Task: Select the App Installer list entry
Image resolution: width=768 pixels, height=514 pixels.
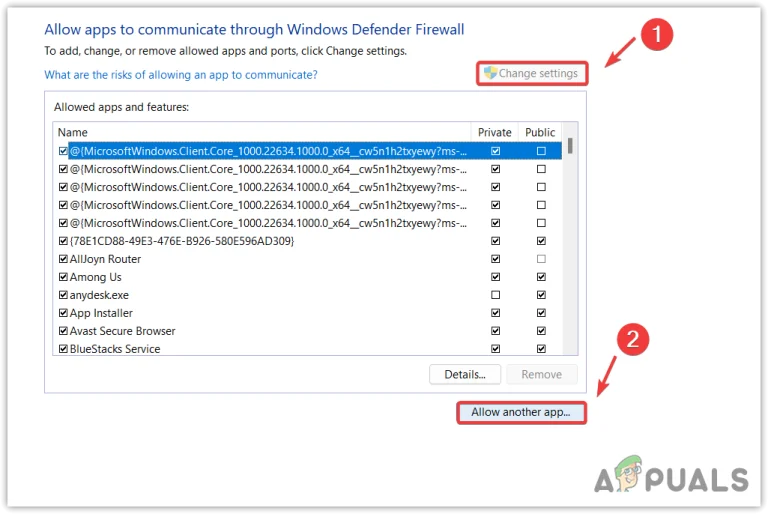Action: pyautogui.click(x=101, y=313)
